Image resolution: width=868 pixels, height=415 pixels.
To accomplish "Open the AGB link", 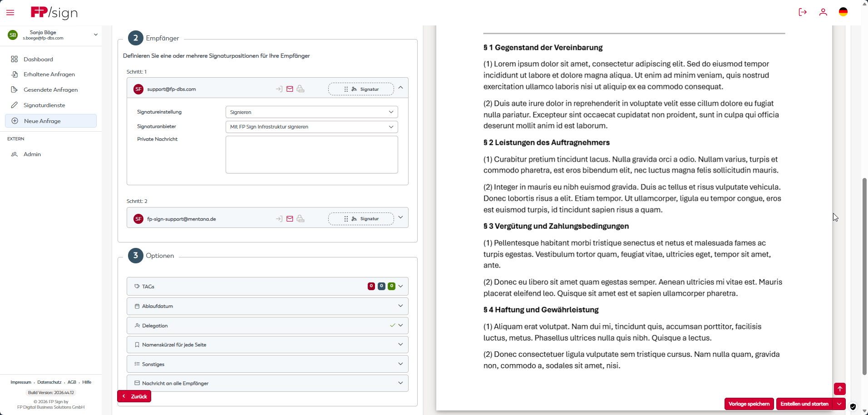I will click(72, 382).
